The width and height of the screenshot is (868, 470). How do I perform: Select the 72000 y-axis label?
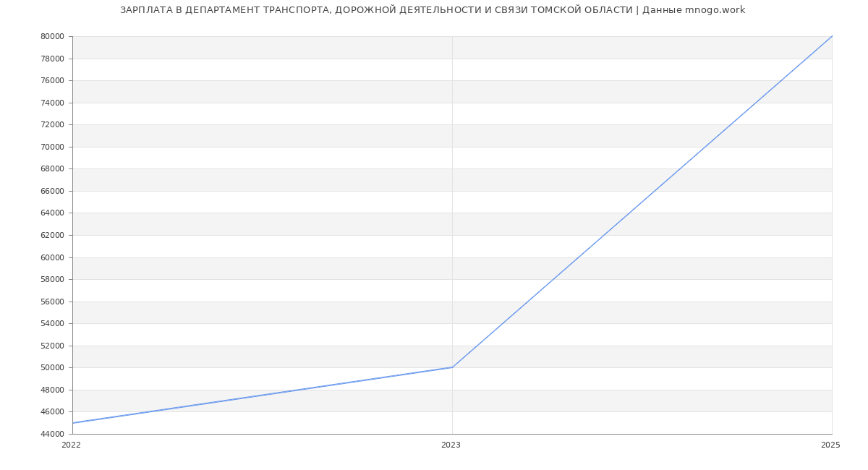click(52, 124)
